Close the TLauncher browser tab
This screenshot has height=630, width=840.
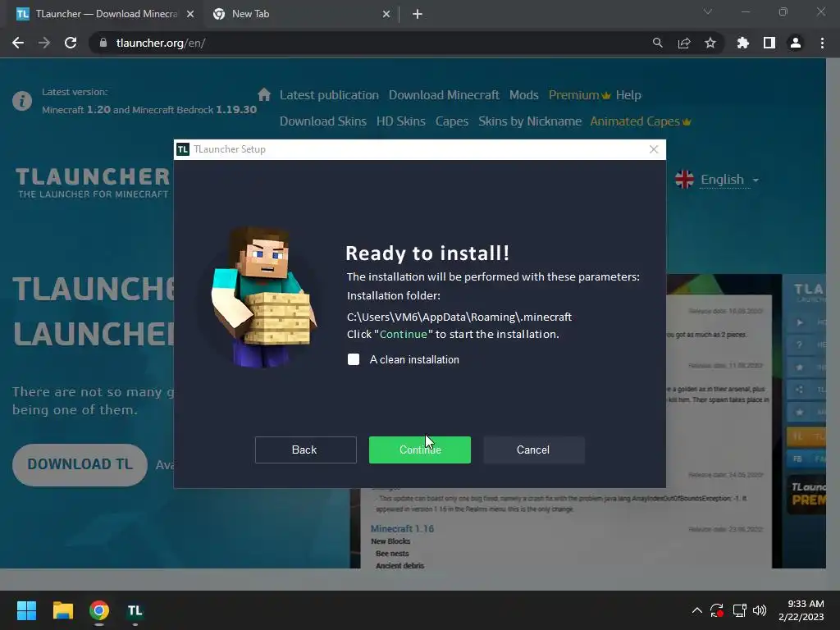(190, 14)
